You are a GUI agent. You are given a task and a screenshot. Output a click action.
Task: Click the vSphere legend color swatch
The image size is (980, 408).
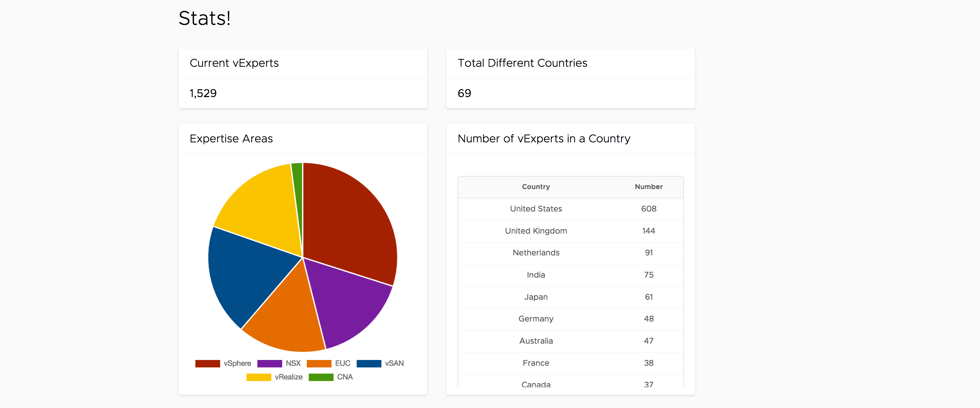pos(207,363)
